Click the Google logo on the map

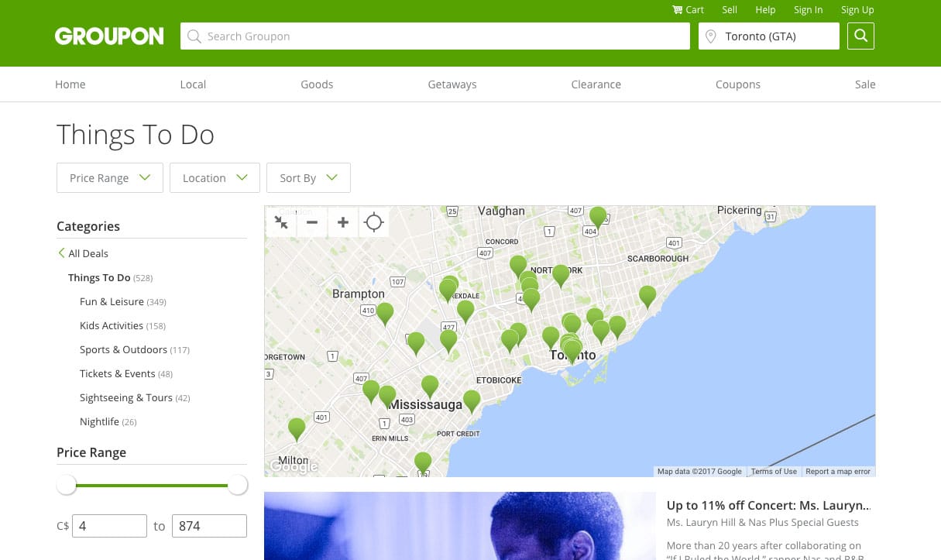tap(293, 466)
